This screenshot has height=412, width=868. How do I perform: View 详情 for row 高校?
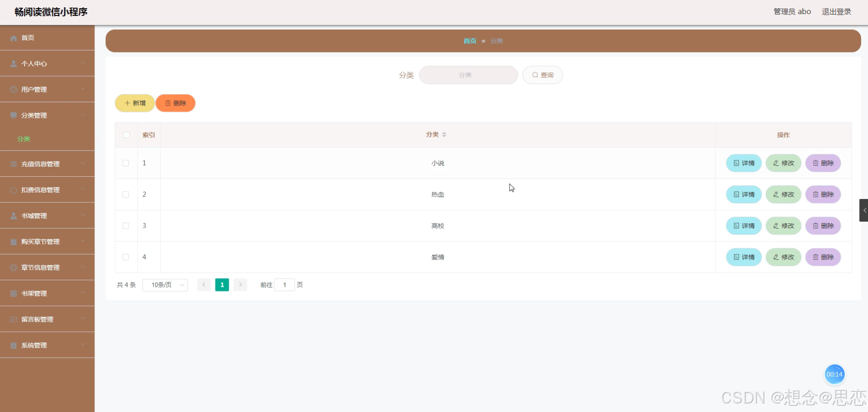tap(744, 226)
